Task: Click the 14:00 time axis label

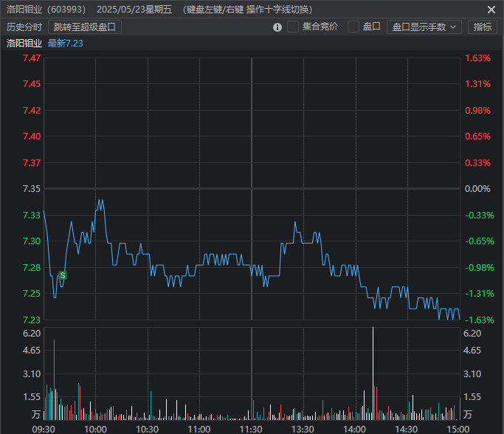Action: pyautogui.click(x=355, y=428)
